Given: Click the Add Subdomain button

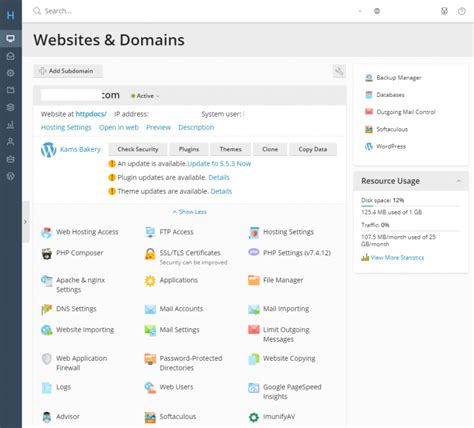Looking at the screenshot, I should tap(68, 71).
